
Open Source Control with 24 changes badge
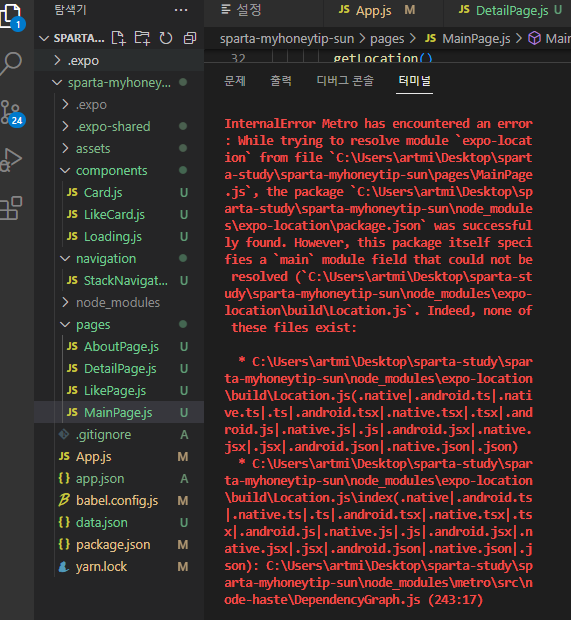point(11,113)
